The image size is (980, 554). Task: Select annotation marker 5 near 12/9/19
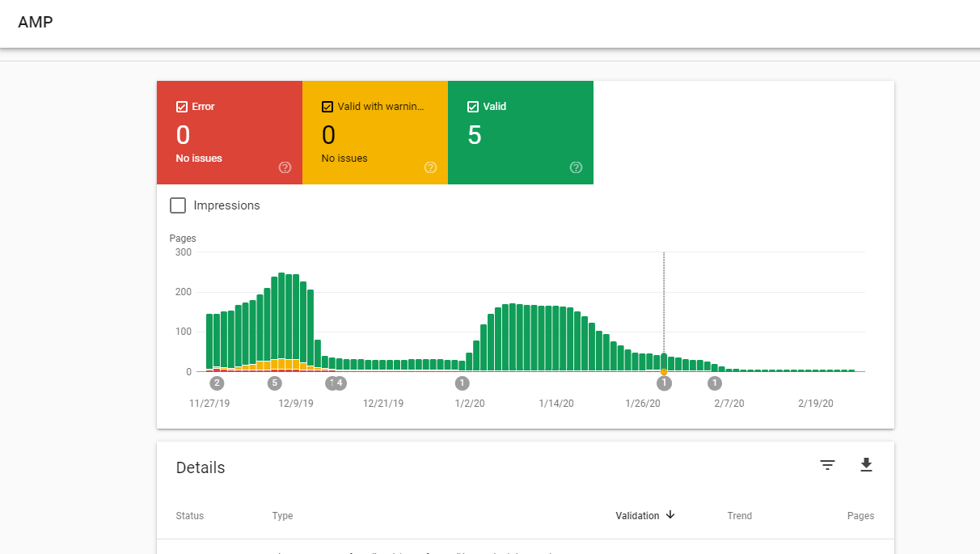(275, 383)
